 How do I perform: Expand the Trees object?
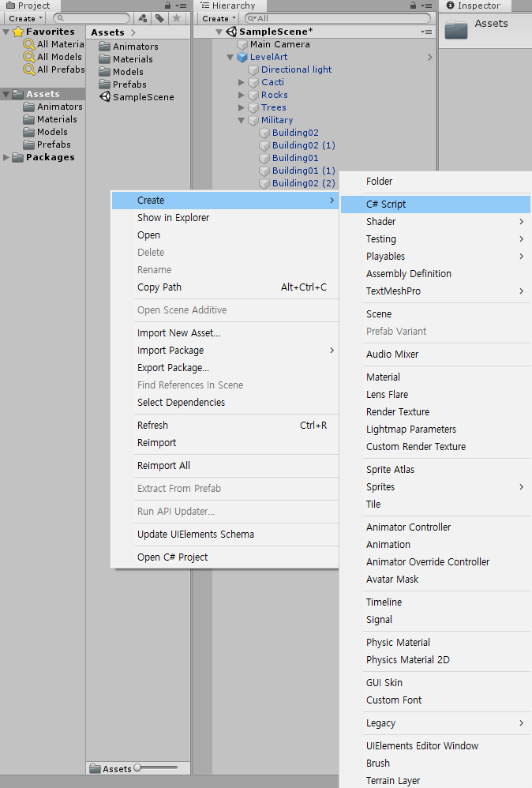click(241, 107)
